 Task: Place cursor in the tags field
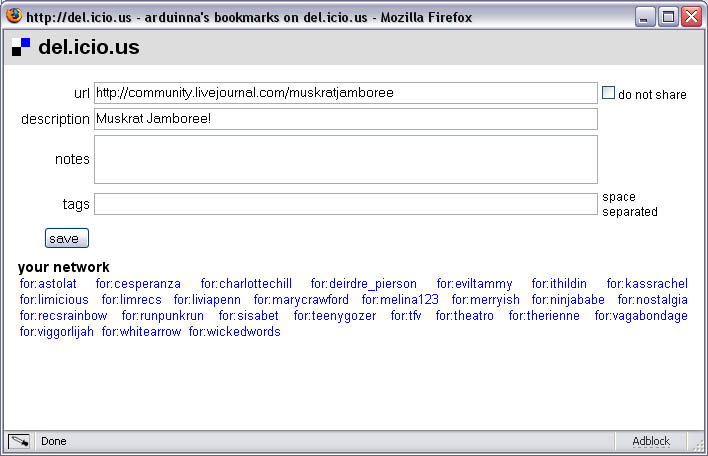[x=346, y=204]
